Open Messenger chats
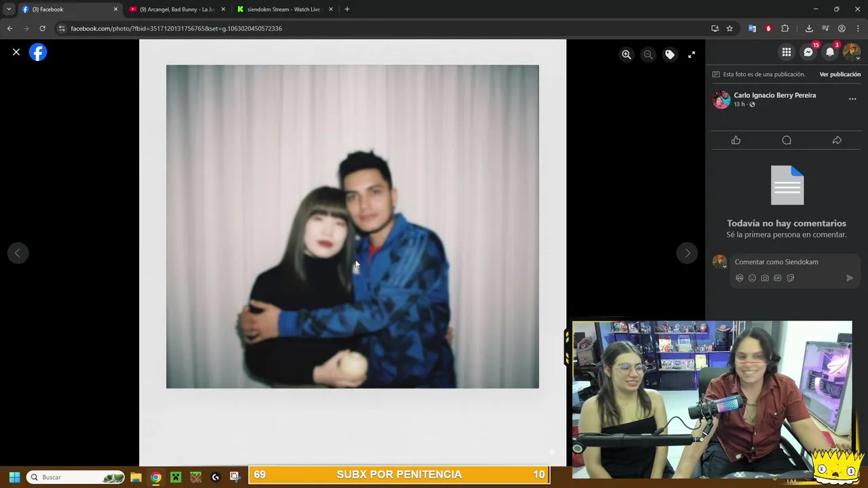 click(x=808, y=52)
